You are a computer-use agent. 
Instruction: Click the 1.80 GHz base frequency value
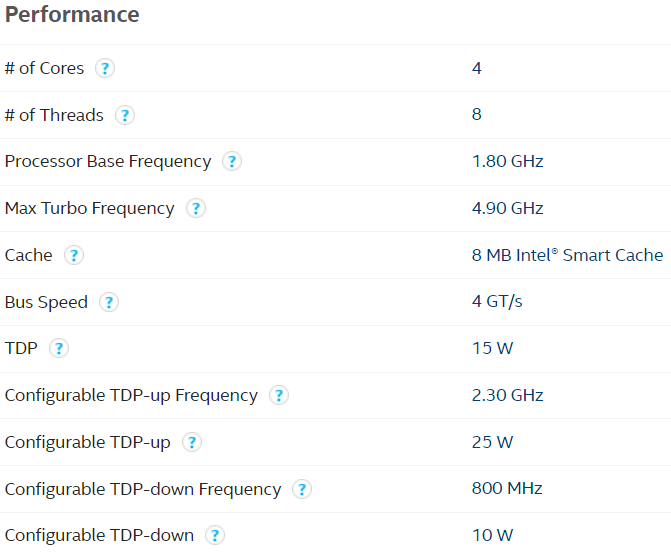point(508,161)
